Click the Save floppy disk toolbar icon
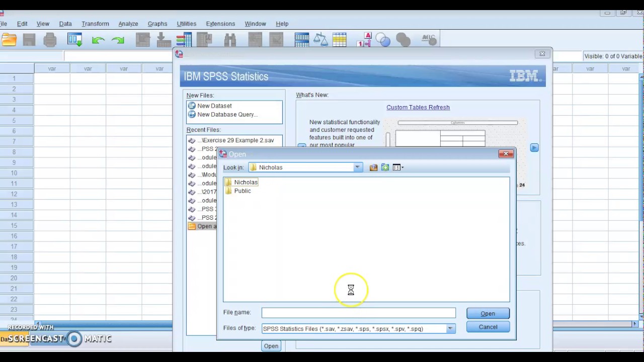Viewport: 644px width, 362px height. pos(29,40)
